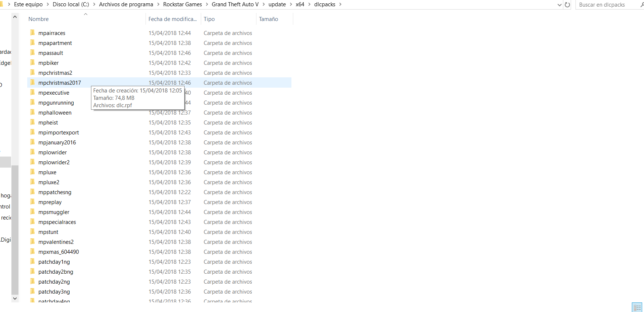Click the navigation pane scroll-up arrow
This screenshot has height=312, width=644.
(15, 17)
